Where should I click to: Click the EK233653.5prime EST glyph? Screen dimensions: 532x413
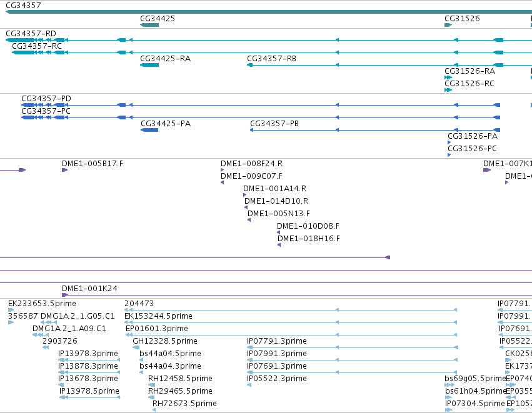click(11, 310)
